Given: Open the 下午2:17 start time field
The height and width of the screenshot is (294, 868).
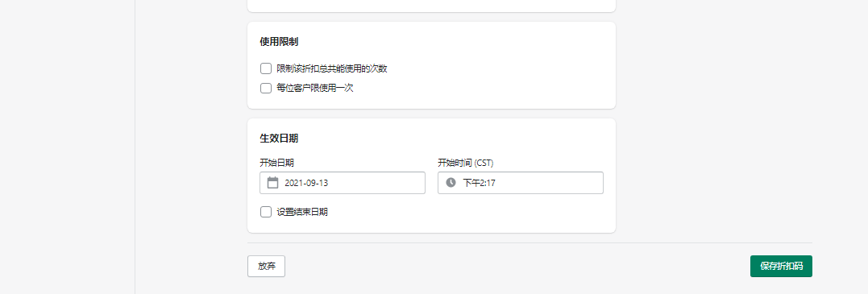Looking at the screenshot, I should [521, 183].
